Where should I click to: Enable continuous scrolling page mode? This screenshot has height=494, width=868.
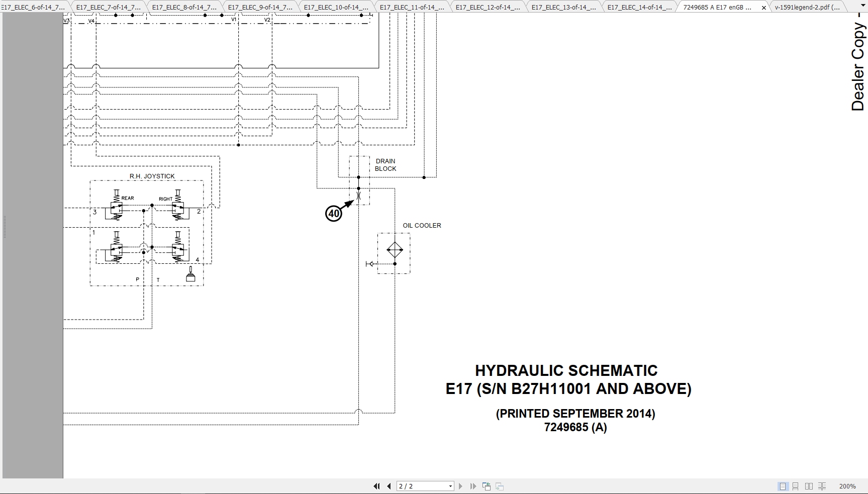pos(796,486)
